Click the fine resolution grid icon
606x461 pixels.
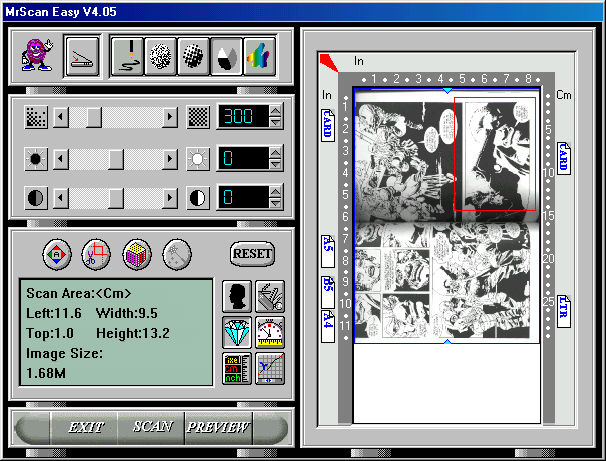(x=198, y=117)
